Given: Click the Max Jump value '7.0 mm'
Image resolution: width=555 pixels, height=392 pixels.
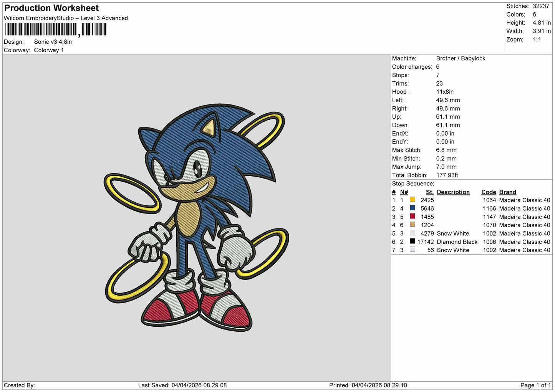Looking at the screenshot, I should click(446, 167).
